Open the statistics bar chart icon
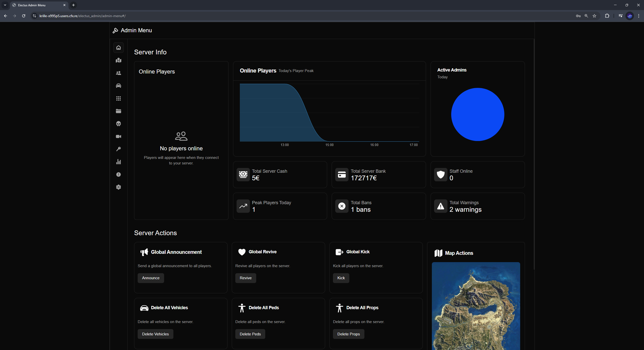Screen dimensions: 644x350 click(x=118, y=162)
